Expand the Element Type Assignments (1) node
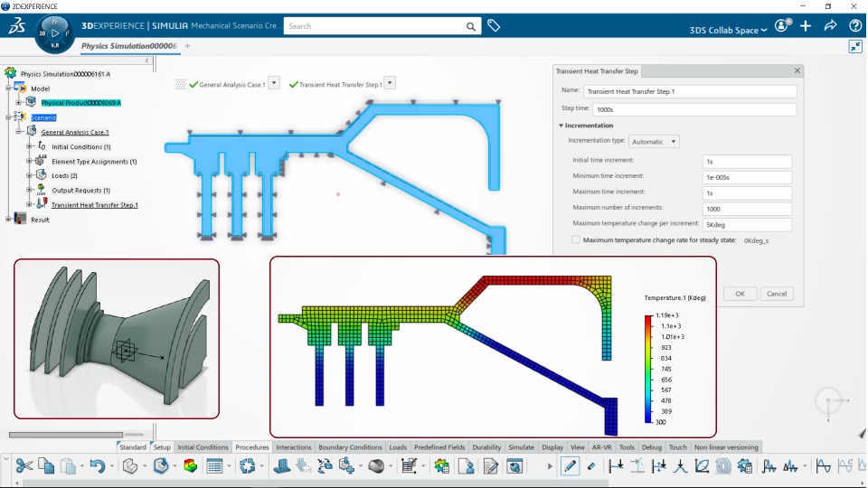868x488 pixels. pos(29,161)
